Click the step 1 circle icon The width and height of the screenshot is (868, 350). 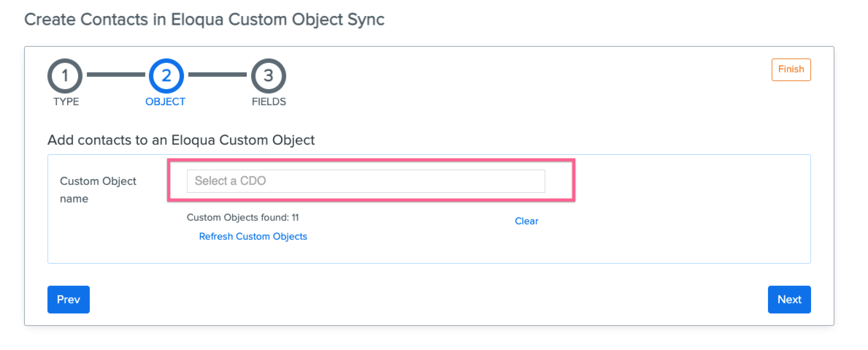[x=65, y=76]
